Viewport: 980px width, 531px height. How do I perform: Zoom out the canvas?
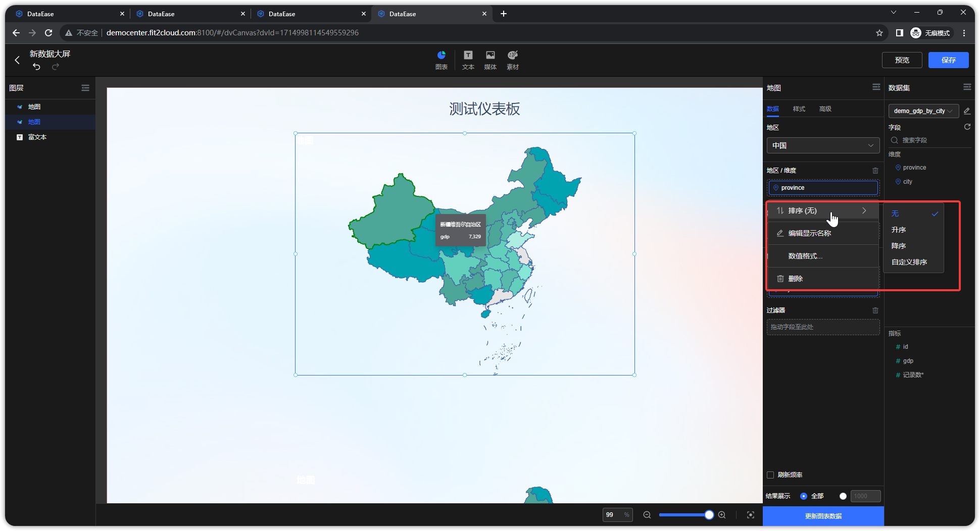pos(647,515)
